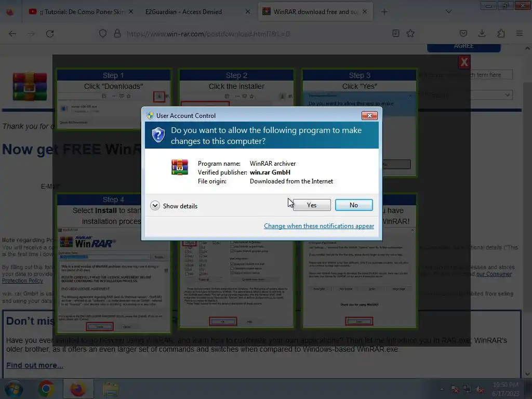Expand Show details chevron in UAC dialog
Screen dimensions: 532x399
tap(155, 206)
